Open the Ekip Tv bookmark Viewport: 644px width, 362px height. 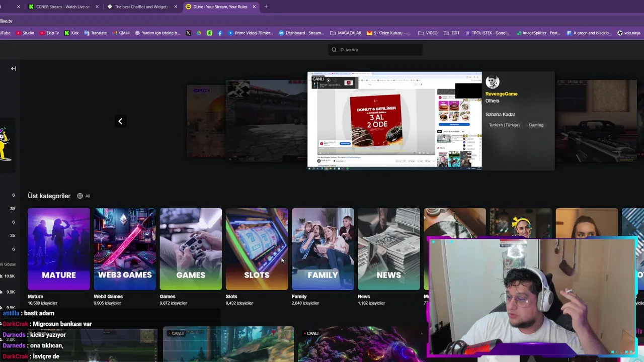click(49, 33)
